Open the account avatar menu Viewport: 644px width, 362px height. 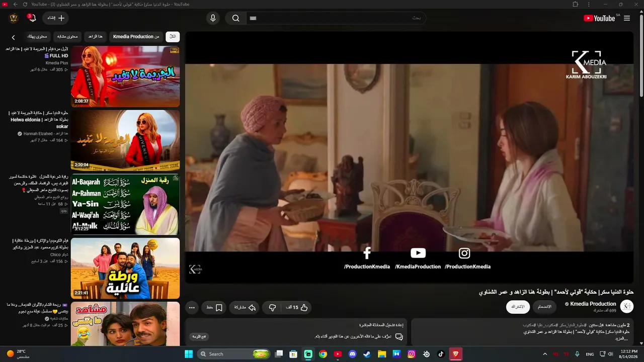click(14, 18)
